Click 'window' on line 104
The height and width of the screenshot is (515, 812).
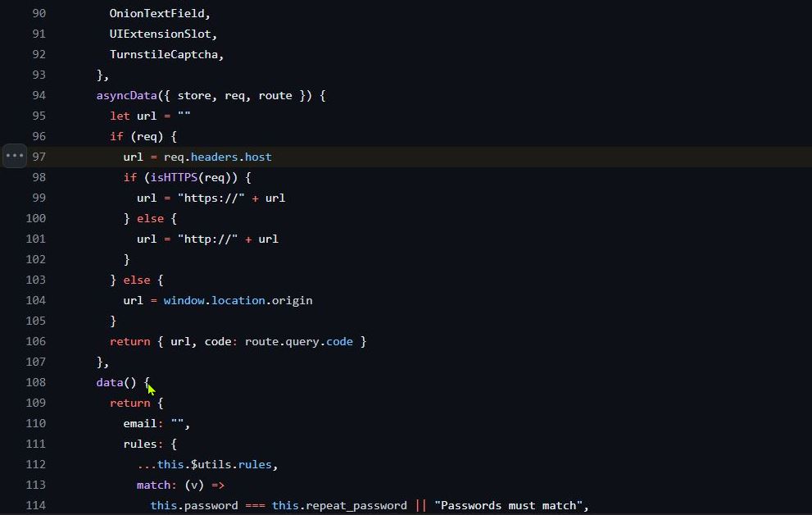[x=184, y=300]
